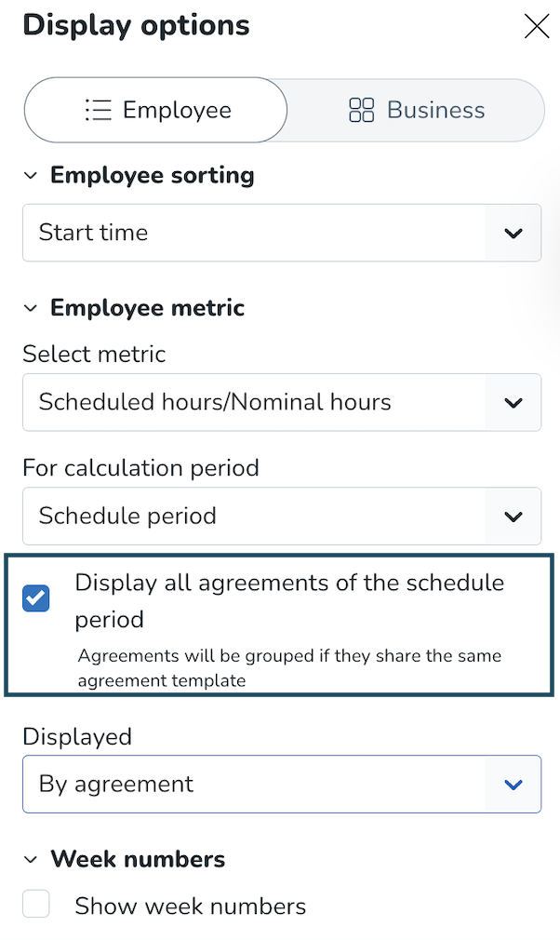Click the Show week numbers label

(x=190, y=906)
